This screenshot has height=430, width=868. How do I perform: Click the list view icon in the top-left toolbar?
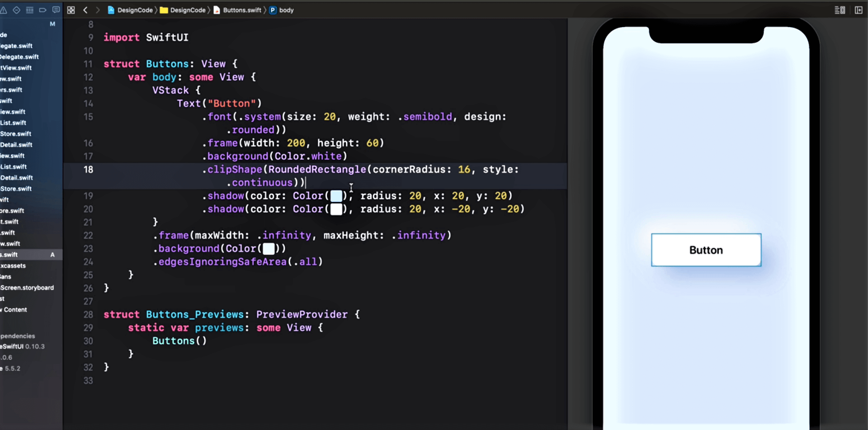pos(30,10)
